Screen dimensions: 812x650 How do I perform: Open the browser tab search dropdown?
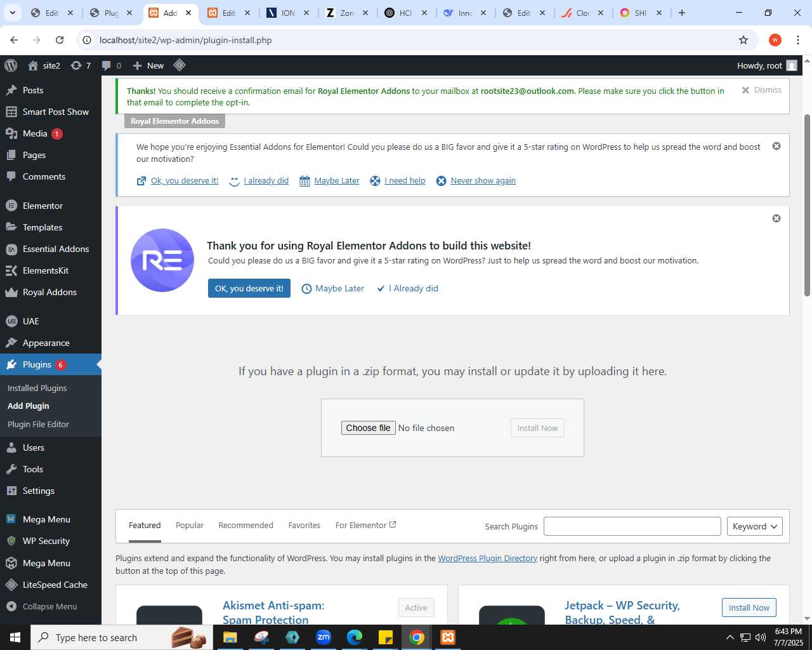coord(13,13)
